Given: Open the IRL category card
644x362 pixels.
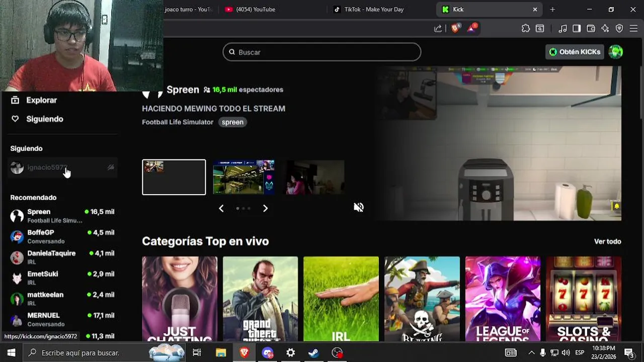Looking at the screenshot, I should pyautogui.click(x=341, y=299).
